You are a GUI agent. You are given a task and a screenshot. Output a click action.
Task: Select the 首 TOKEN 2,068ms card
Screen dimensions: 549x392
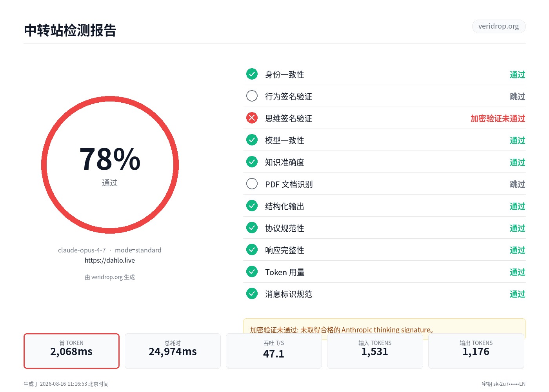click(x=71, y=351)
